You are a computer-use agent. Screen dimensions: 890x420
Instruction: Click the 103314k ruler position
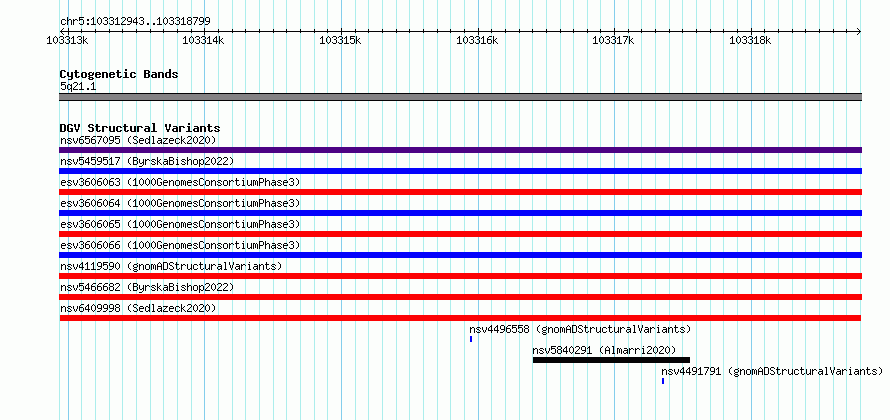204,40
